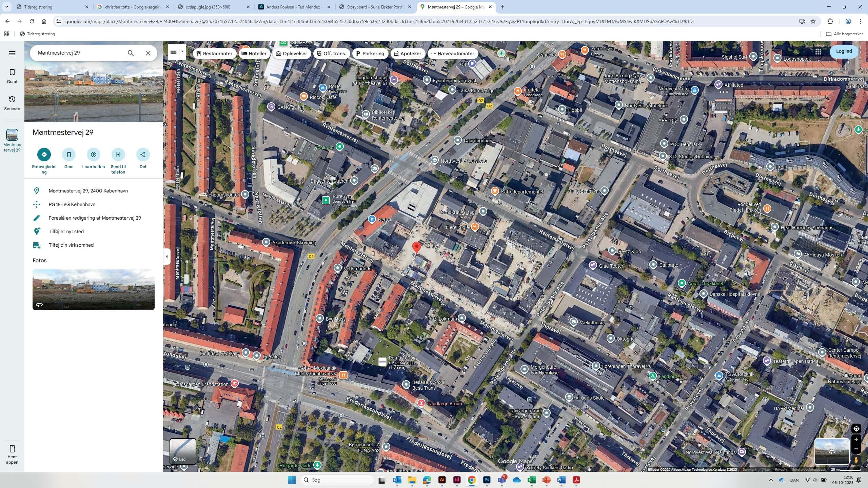Open the hamburger menu in Maps sidebar
This screenshot has width=868, height=488.
coord(12,53)
